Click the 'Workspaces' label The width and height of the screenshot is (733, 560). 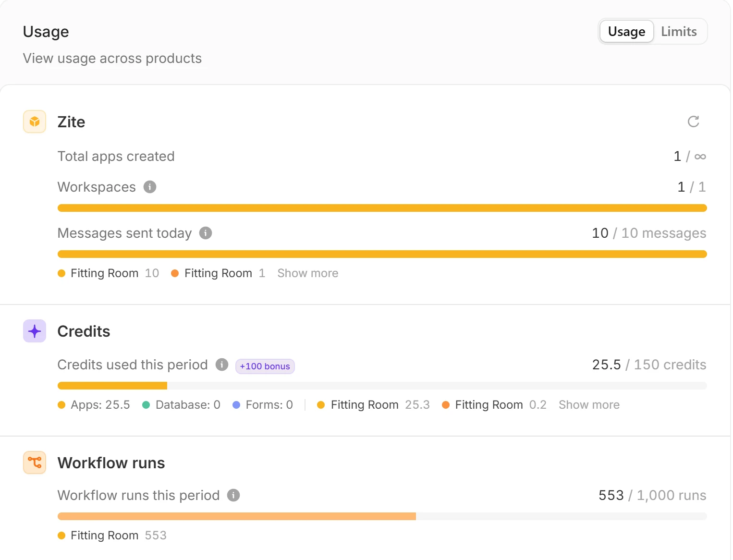[x=97, y=187]
